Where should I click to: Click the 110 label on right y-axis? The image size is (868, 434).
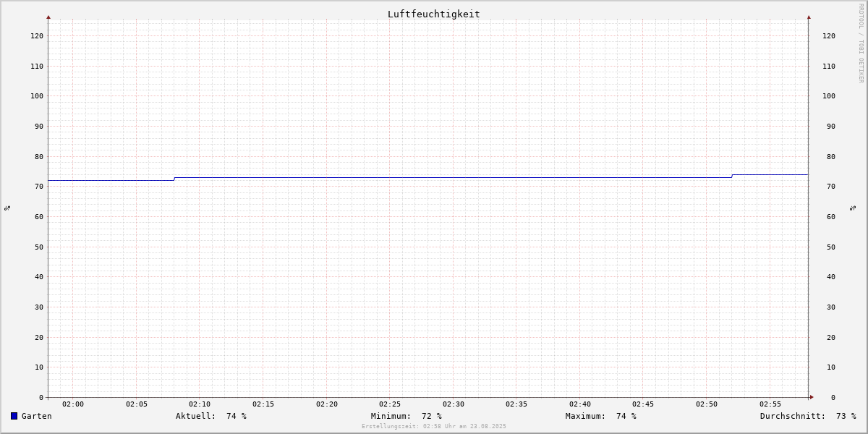pyautogui.click(x=829, y=66)
